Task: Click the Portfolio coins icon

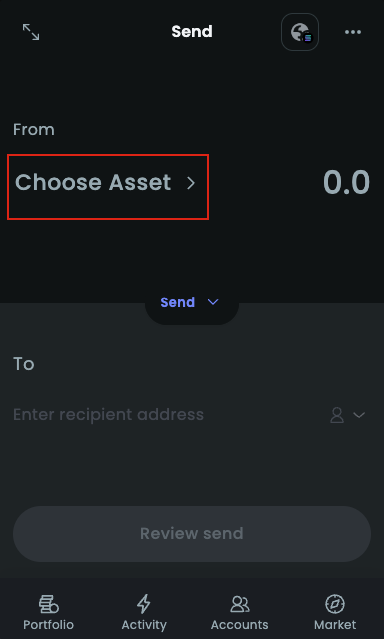Action: click(49, 604)
